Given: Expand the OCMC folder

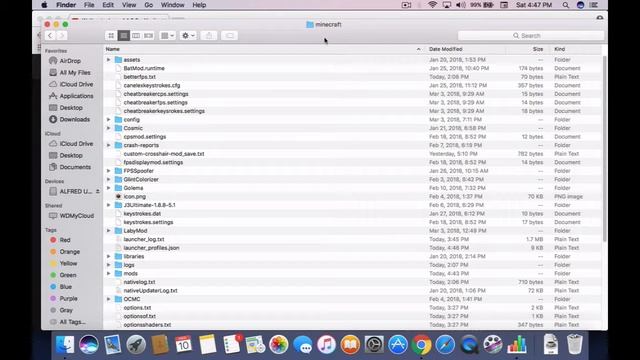Looking at the screenshot, I should (109, 299).
